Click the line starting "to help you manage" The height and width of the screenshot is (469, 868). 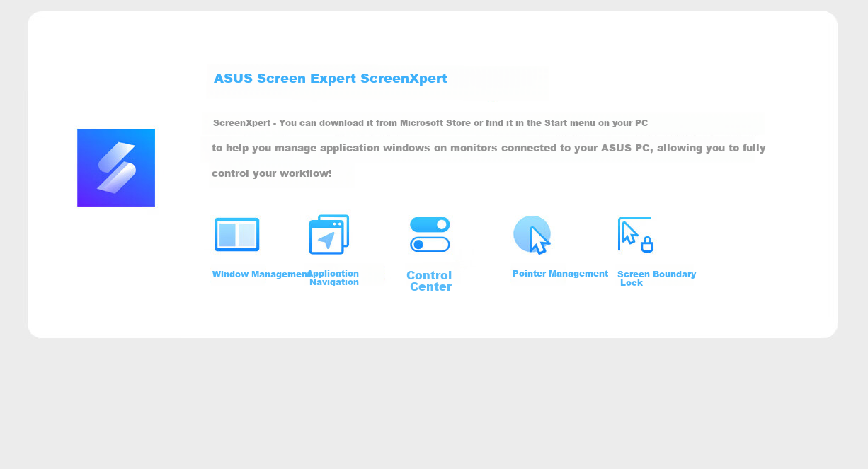point(489,148)
